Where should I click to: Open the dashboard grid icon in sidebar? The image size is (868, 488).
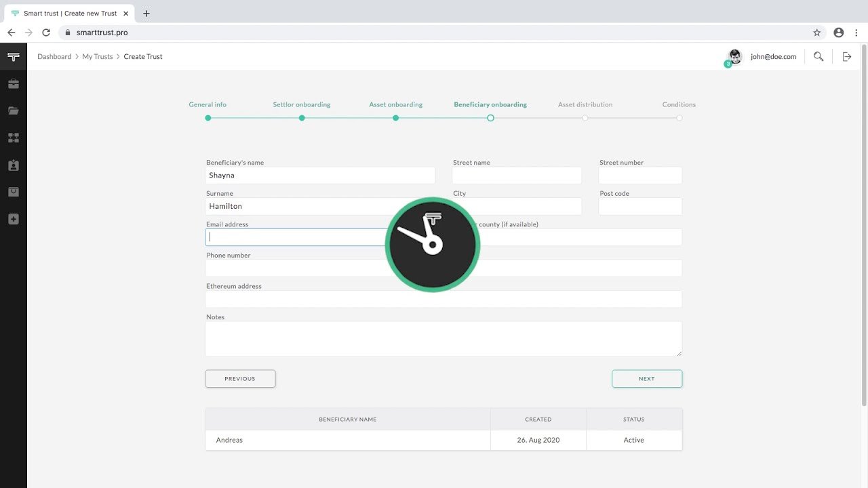[x=13, y=138]
